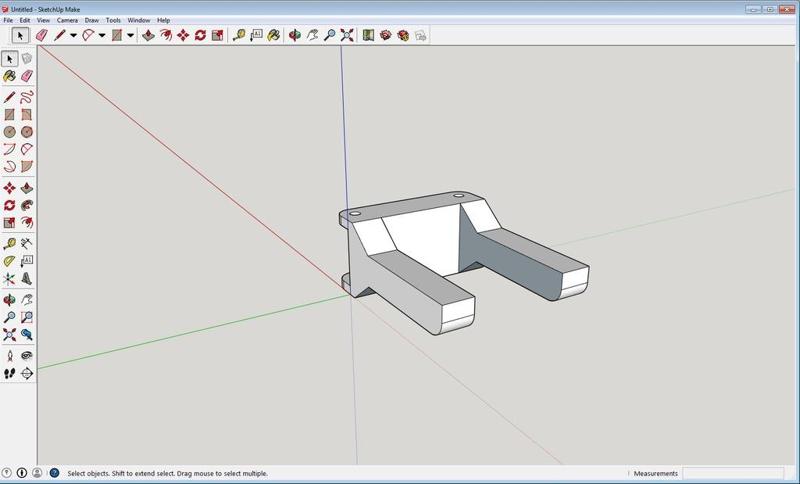Viewport: 800px width, 484px height.
Task: Click the Push/Pull tool in top toolbar
Action: tap(148, 35)
